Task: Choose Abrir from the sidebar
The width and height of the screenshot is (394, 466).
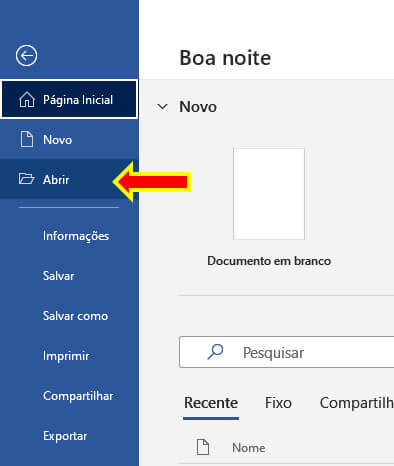Action: point(69,179)
